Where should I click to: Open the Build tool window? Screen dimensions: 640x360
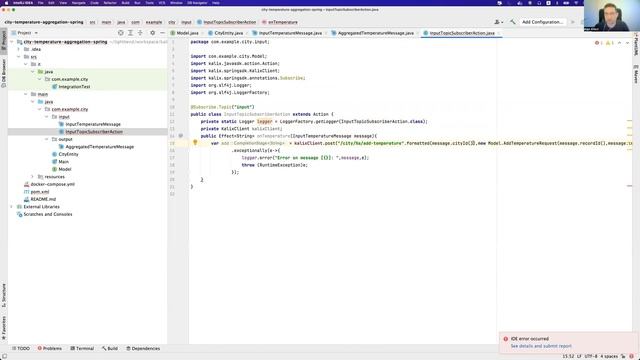(110, 349)
